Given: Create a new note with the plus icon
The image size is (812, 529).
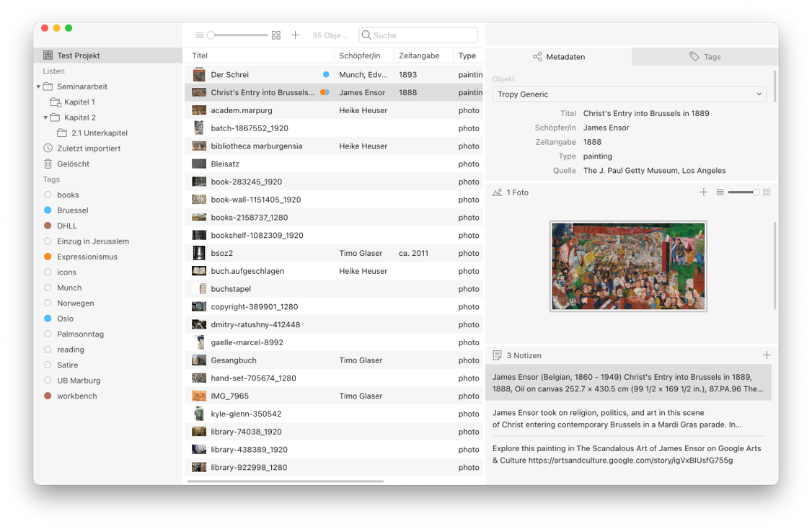Looking at the screenshot, I should coord(767,355).
